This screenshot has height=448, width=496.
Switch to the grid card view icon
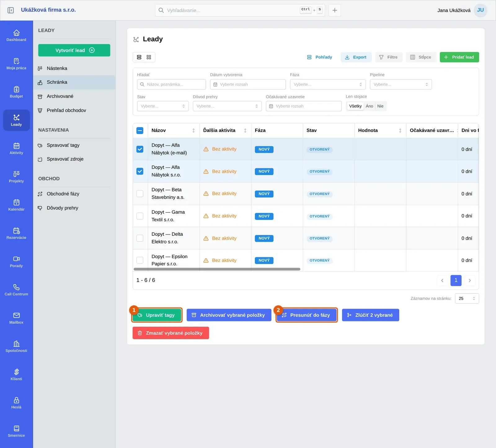pyautogui.click(x=149, y=57)
